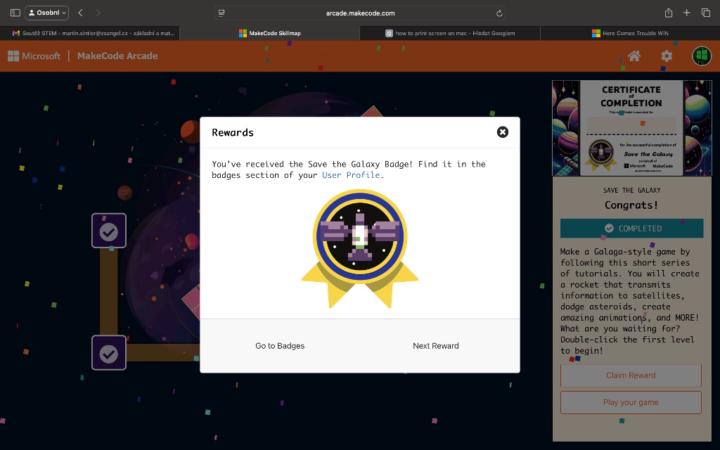Click the arcade.makecode.com address bar
This screenshot has height=450, width=720.
(360, 13)
